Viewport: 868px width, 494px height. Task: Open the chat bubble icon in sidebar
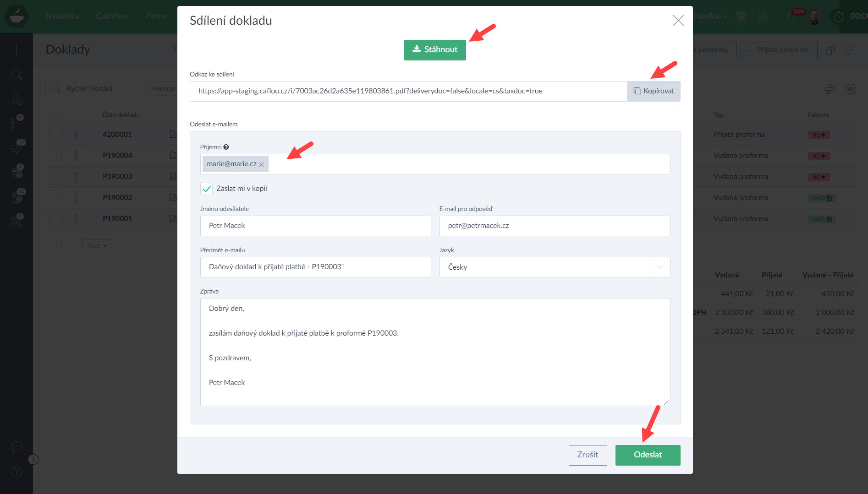click(x=16, y=446)
